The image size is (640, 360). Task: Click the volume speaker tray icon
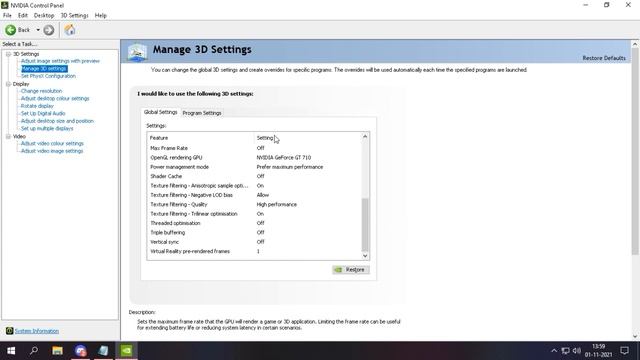click(576, 351)
